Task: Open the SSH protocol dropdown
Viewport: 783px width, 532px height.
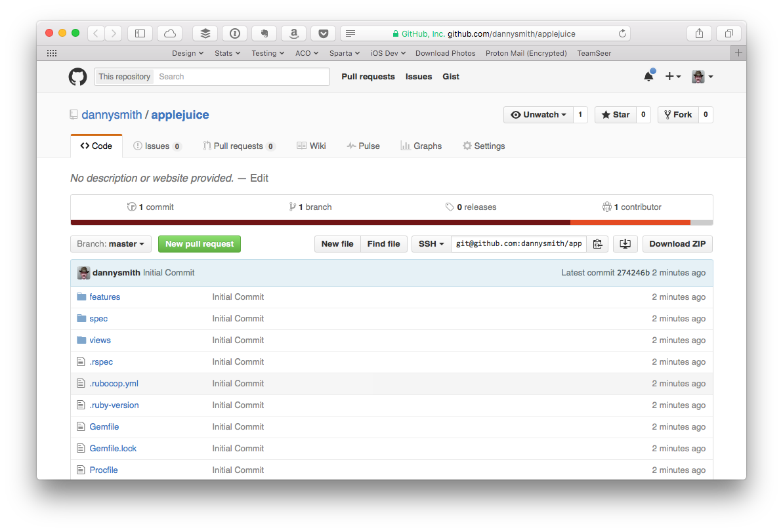Action: pyautogui.click(x=431, y=244)
